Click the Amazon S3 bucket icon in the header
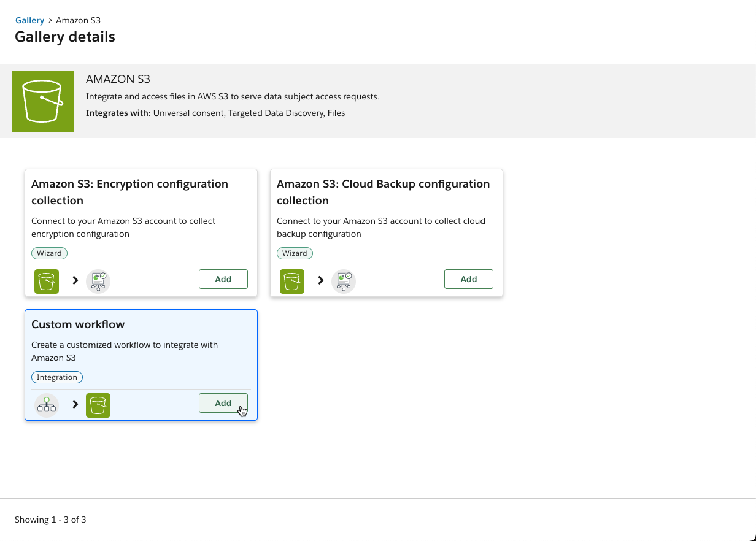The width and height of the screenshot is (756, 541). tap(42, 101)
